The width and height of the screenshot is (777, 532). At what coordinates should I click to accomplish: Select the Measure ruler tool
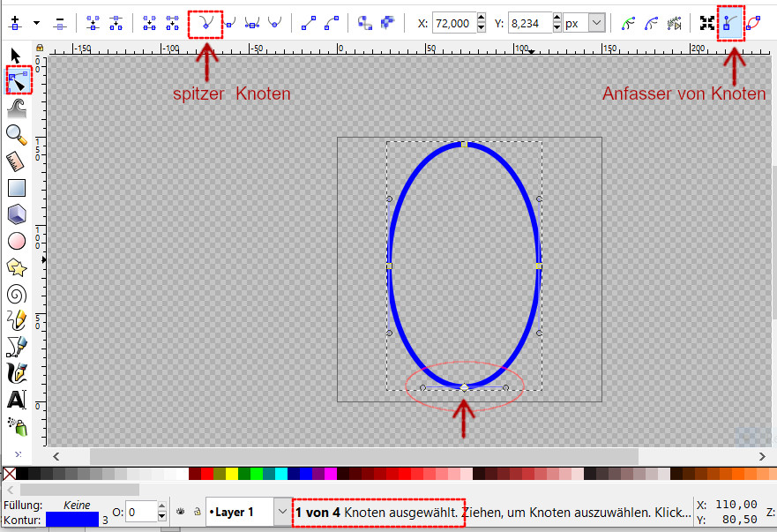[x=16, y=161]
